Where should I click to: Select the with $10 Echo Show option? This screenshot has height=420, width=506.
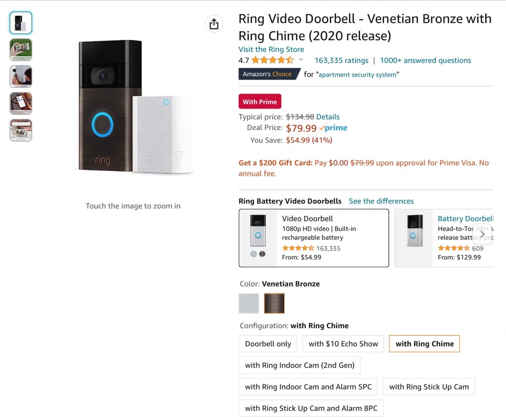pos(343,344)
